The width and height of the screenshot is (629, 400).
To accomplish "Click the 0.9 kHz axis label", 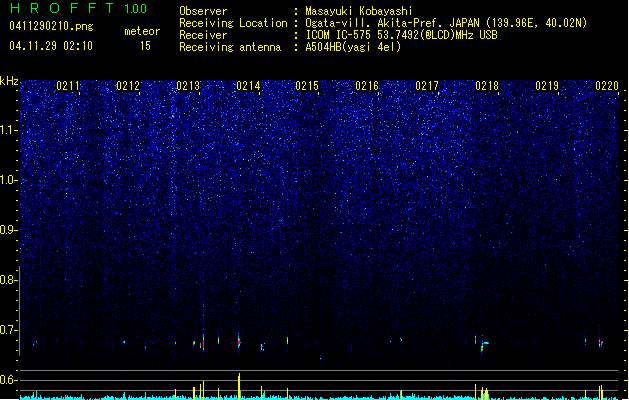I will coord(9,230).
